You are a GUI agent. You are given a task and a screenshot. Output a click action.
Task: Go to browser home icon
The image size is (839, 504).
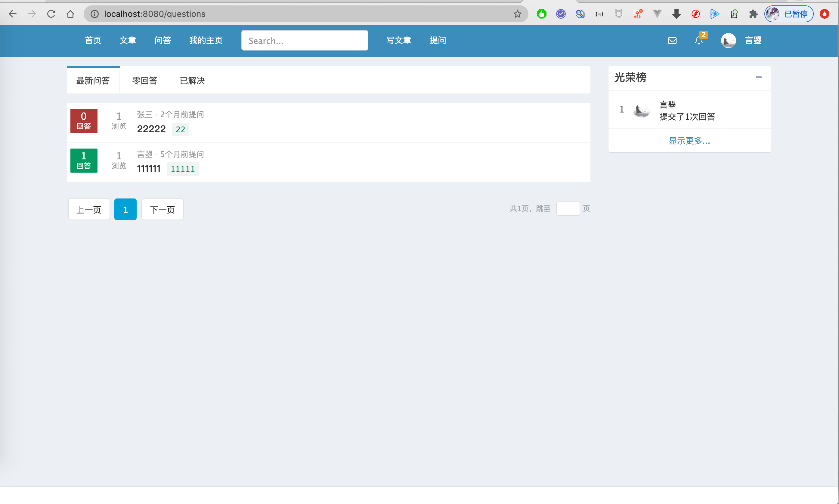(x=70, y=14)
